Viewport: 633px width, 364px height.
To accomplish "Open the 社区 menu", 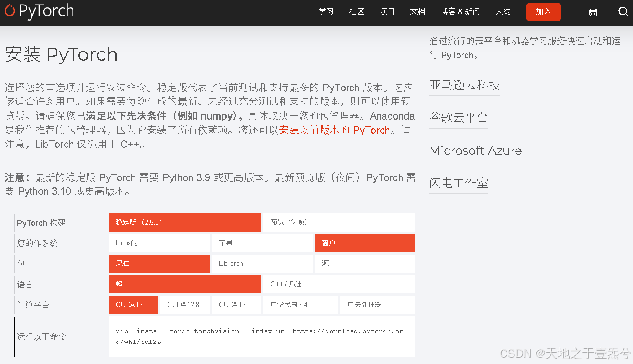I will (357, 11).
